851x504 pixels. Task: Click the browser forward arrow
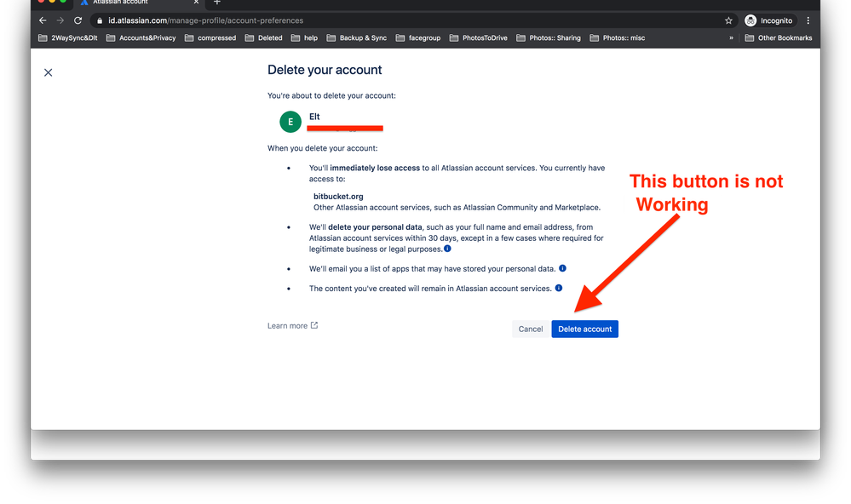click(x=60, y=20)
